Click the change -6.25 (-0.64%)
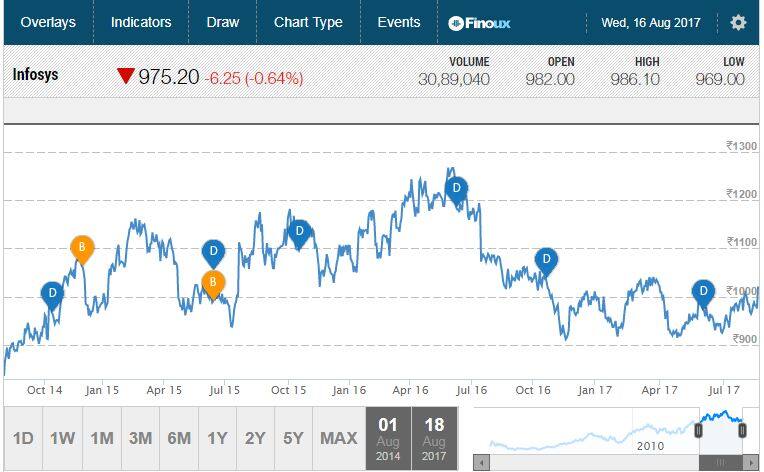Screen dimensions: 764x472 click(x=254, y=78)
